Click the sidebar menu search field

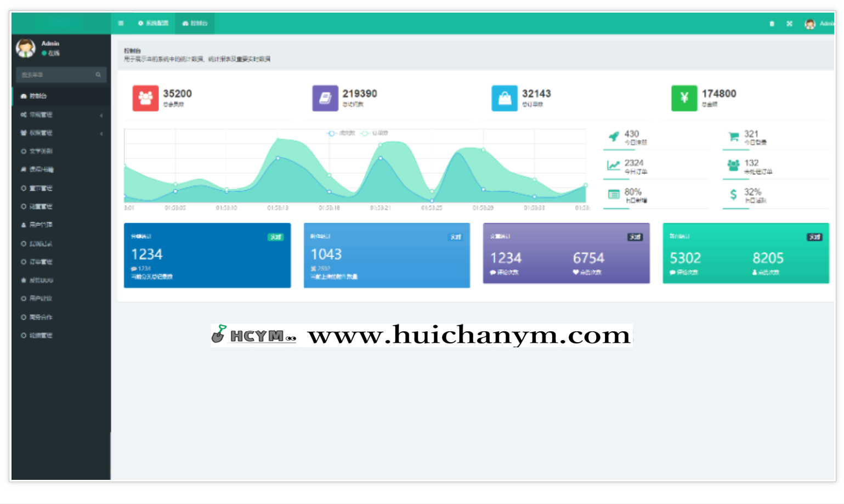(55, 75)
